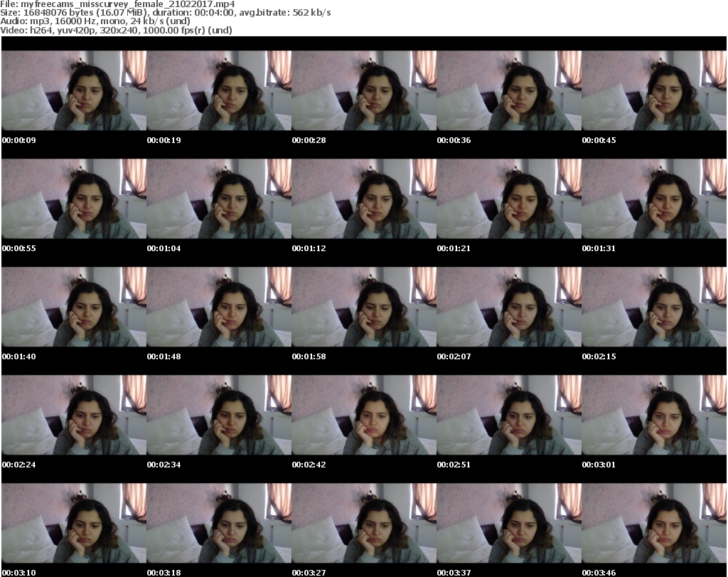Screen dimensions: 728x577
Task: Select the thumbnail frame at 00:03:18
Action: pyautogui.click(x=219, y=524)
